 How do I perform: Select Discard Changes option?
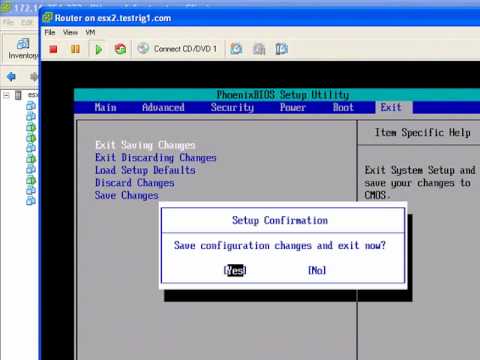[135, 183]
